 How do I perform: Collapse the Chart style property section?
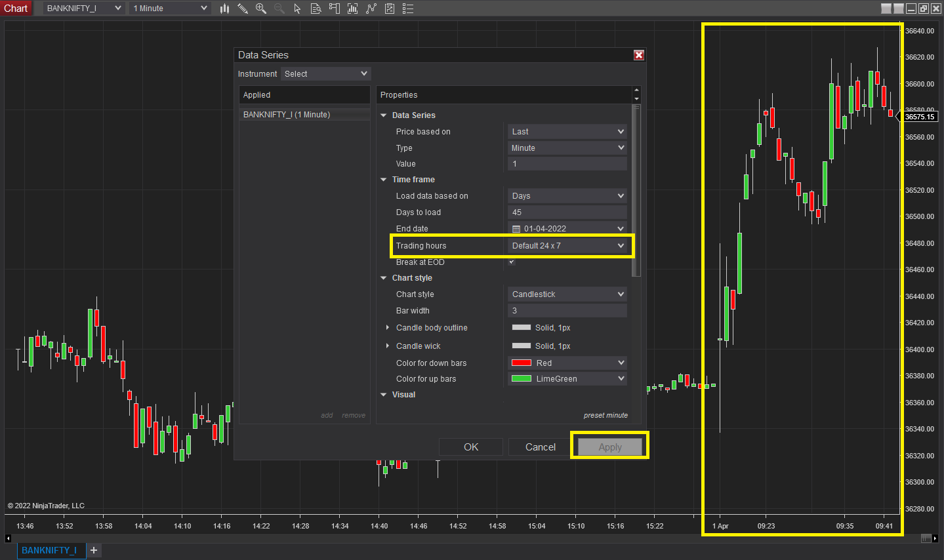click(x=384, y=278)
